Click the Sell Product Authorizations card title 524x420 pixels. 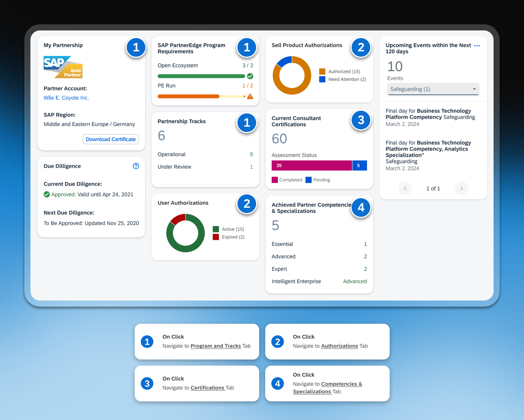307,45
